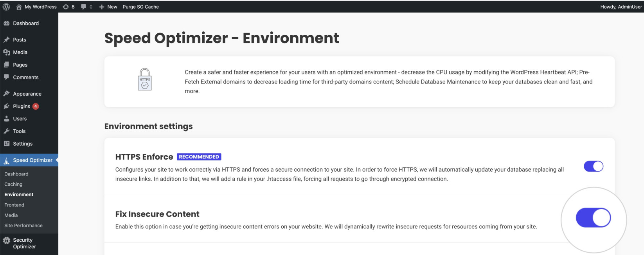Click the Appearance paintbrush icon
The width and height of the screenshot is (644, 255).
pos(7,94)
